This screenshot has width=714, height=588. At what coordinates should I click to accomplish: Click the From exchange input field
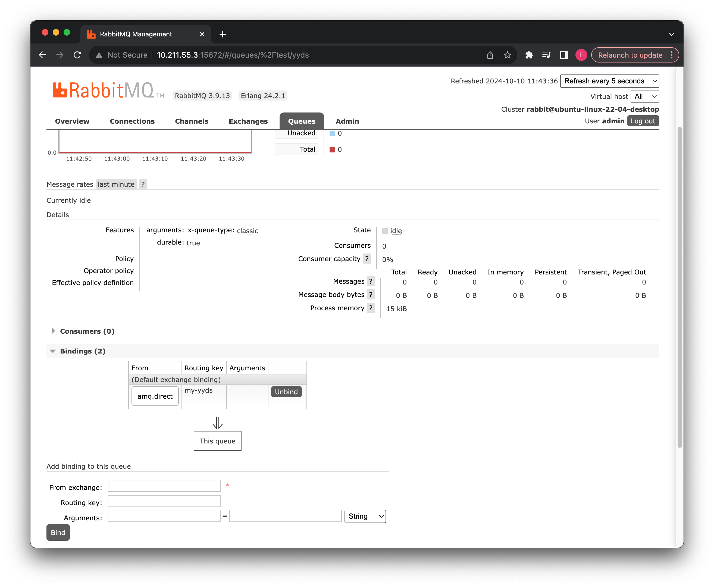(164, 486)
